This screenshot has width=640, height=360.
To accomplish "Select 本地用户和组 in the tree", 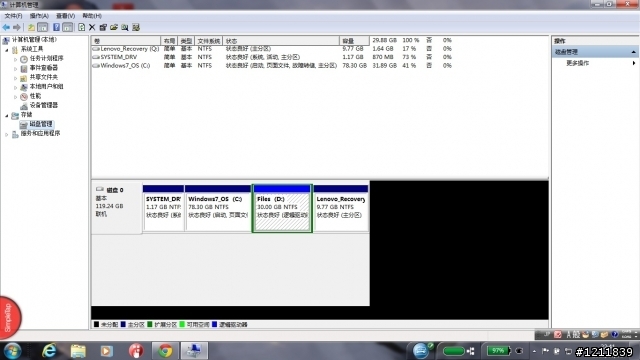I will tap(46, 87).
